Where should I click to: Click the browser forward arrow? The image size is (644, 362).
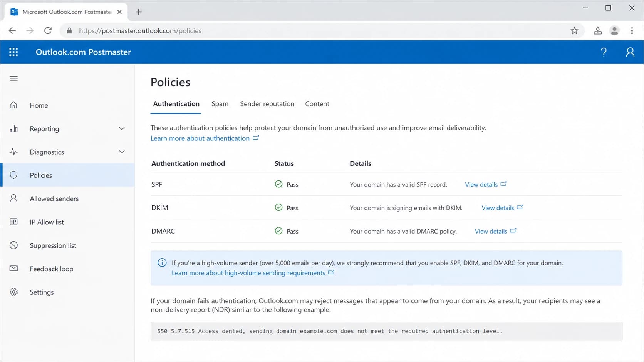click(30, 31)
